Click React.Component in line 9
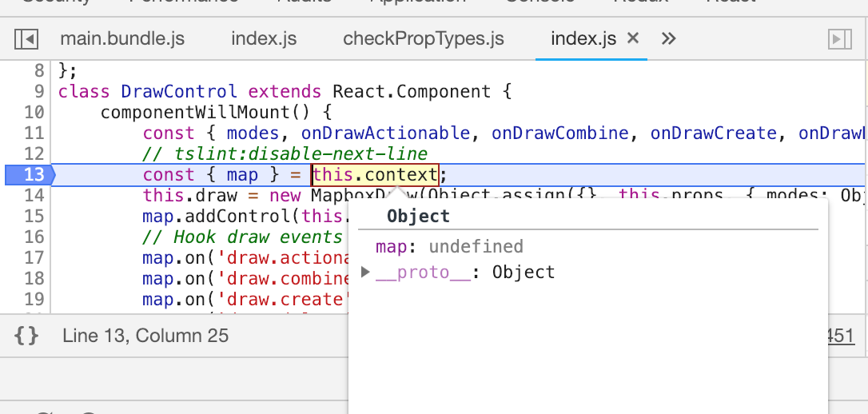Image resolution: width=868 pixels, height=414 pixels. (412, 91)
